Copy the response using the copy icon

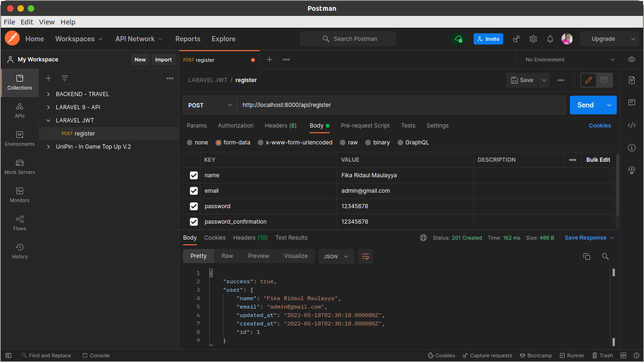(x=586, y=256)
